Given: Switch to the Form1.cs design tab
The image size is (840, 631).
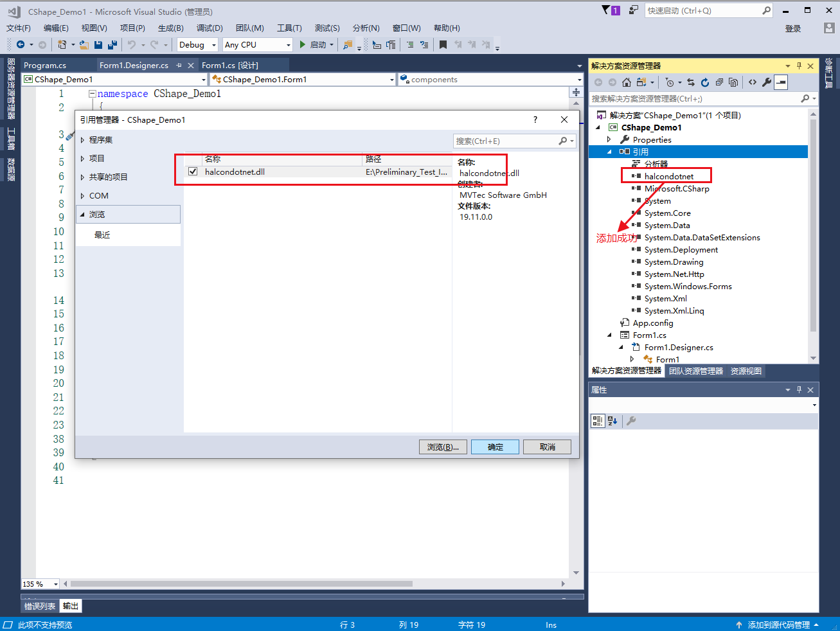Looking at the screenshot, I should click(230, 66).
